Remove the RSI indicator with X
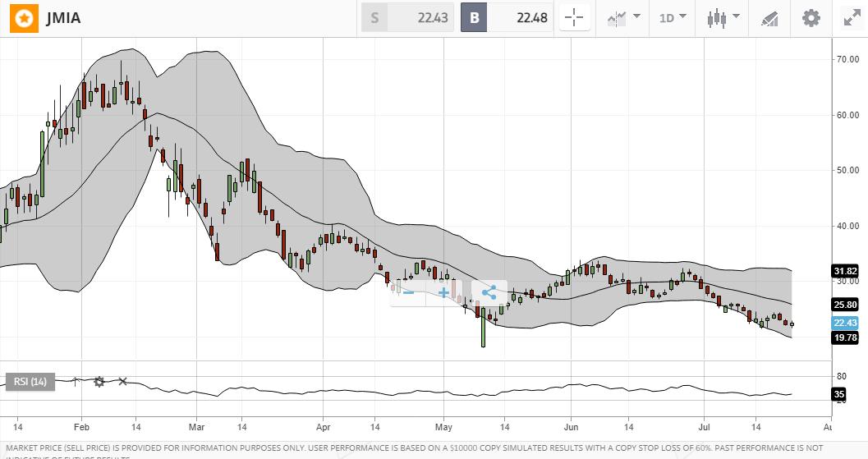 click(122, 382)
